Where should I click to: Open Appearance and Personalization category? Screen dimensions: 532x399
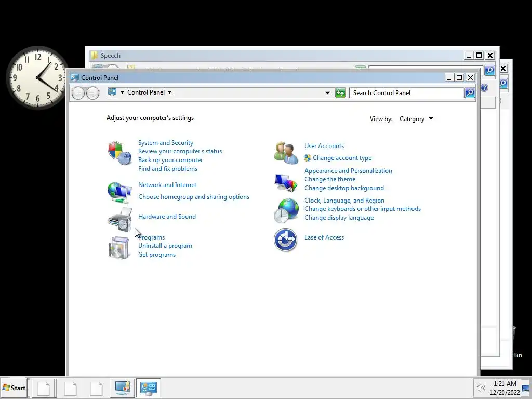point(348,171)
